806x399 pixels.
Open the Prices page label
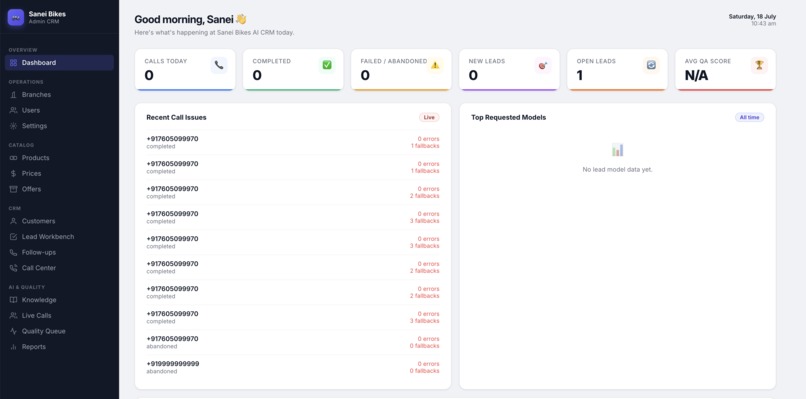[31, 174]
